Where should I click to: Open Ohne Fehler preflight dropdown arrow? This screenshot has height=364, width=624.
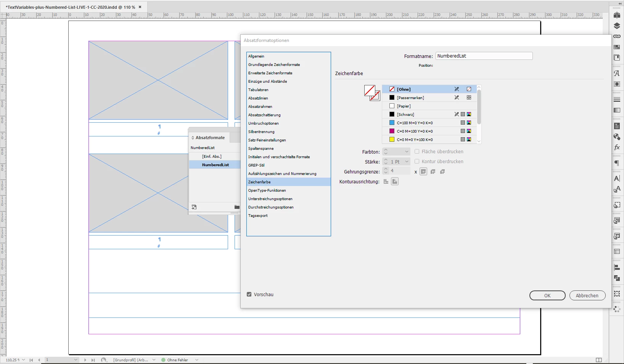pos(197,360)
